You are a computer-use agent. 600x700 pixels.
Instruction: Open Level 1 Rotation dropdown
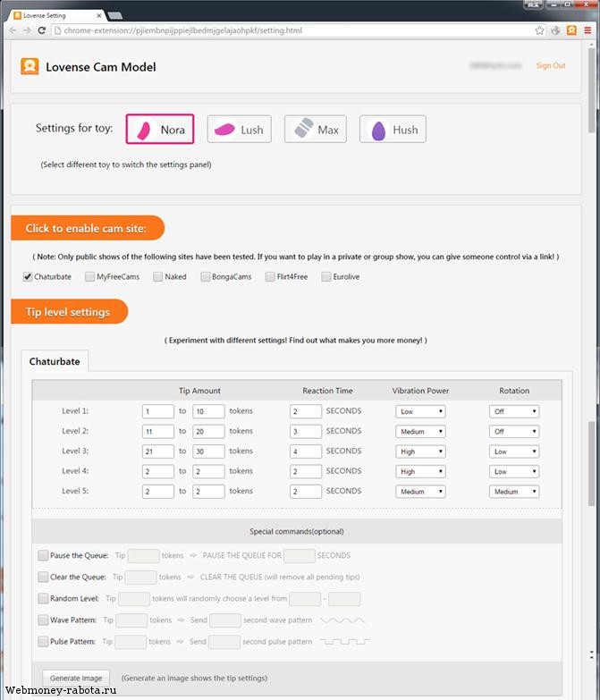coord(514,411)
